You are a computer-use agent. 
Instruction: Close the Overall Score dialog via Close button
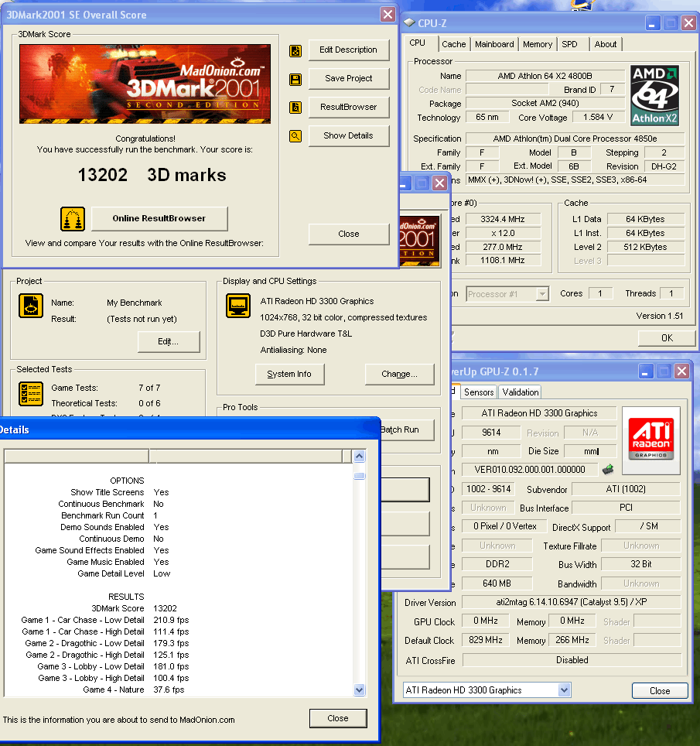pyautogui.click(x=349, y=234)
